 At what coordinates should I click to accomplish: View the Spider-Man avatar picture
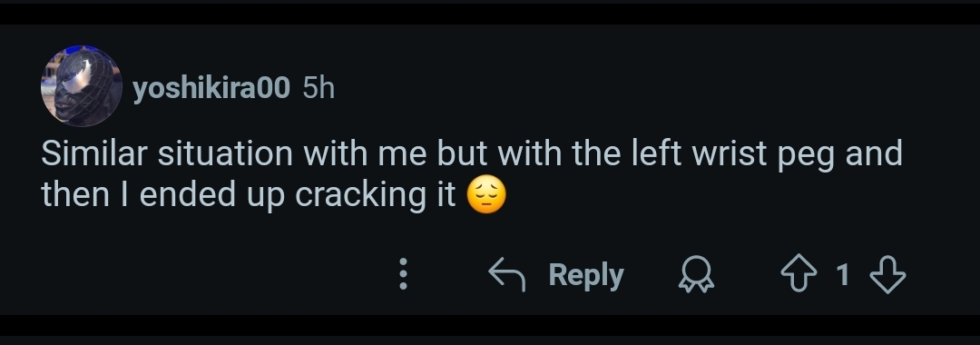click(82, 85)
